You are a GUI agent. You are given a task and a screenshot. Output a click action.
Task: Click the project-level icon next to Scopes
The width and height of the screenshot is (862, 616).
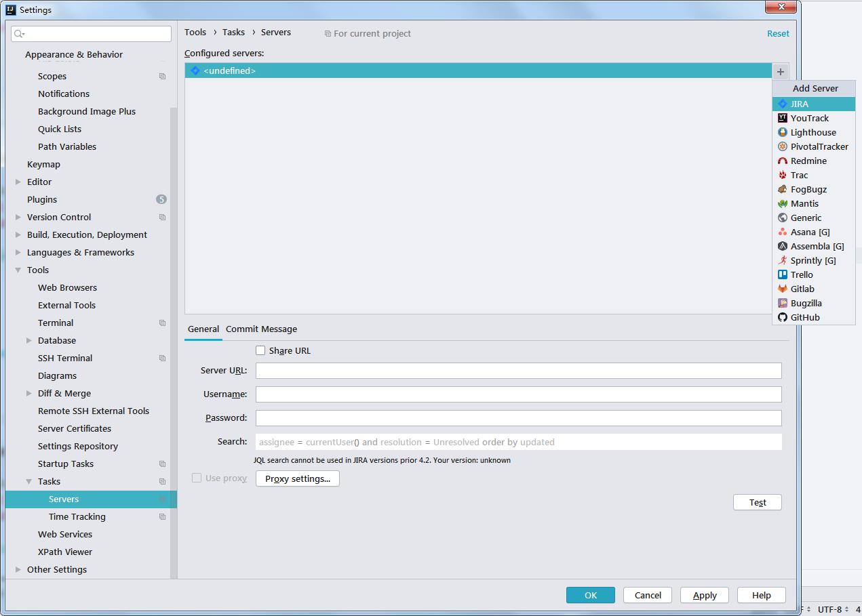(162, 76)
